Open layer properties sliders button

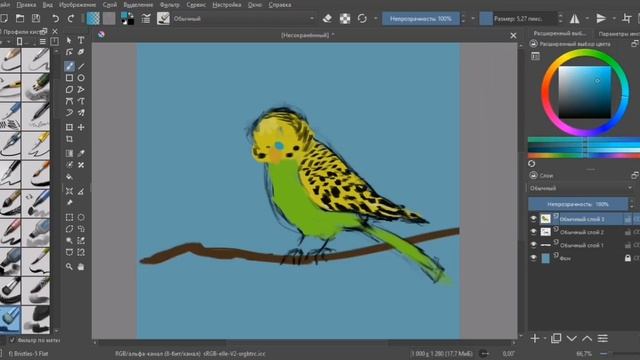point(603,338)
